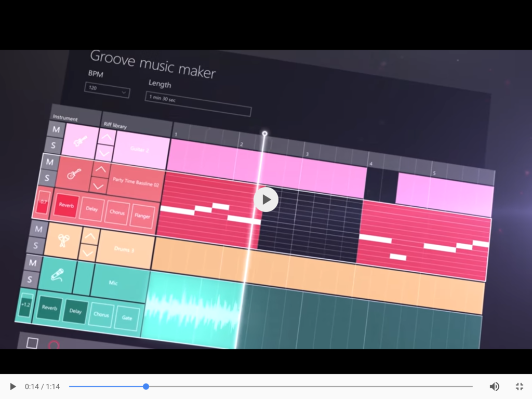
Task: Select the Mic track name
Action: point(113,283)
